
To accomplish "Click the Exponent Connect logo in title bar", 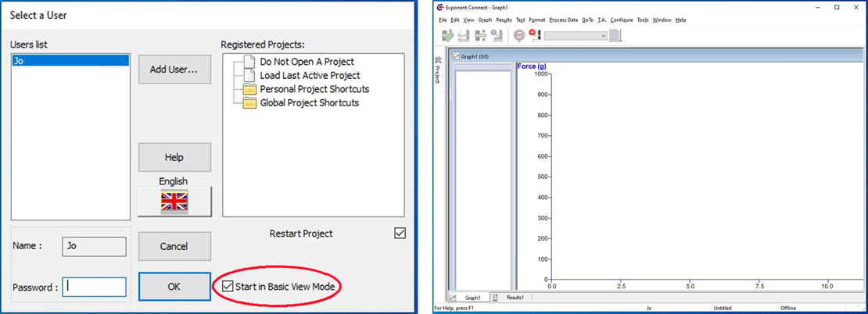I will [x=441, y=7].
